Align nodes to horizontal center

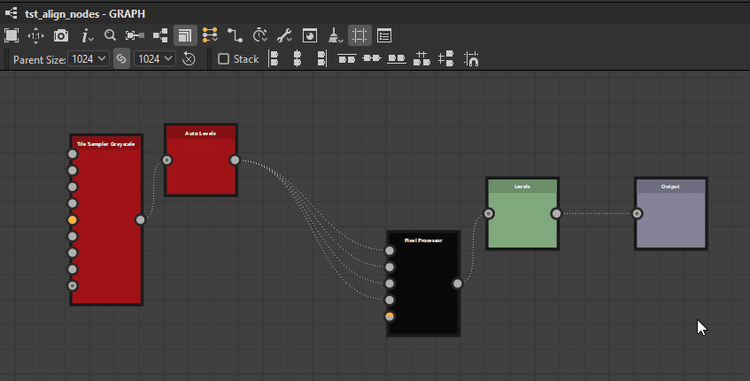point(298,59)
